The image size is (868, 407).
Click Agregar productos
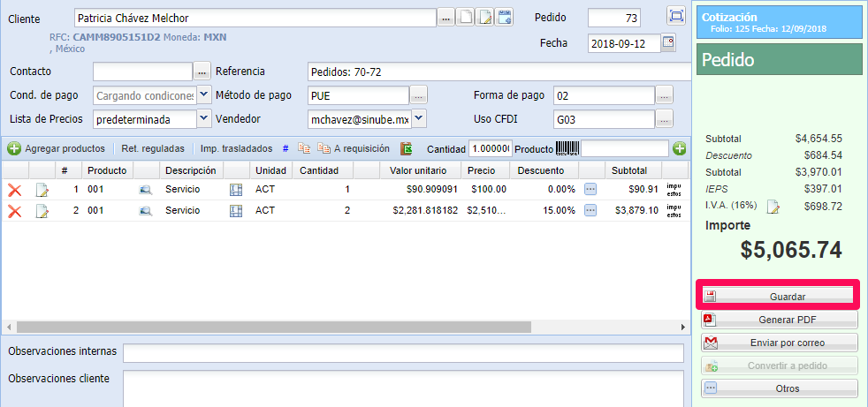pyautogui.click(x=56, y=148)
